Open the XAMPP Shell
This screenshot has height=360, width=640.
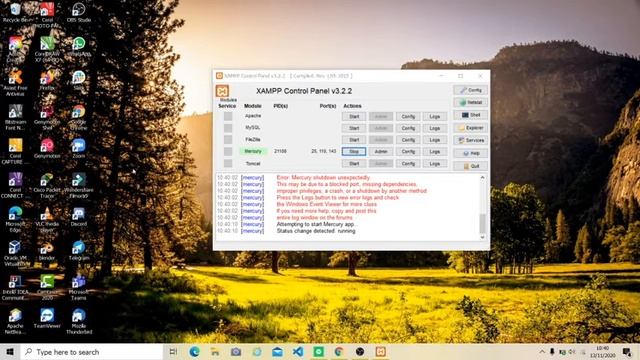[470, 115]
